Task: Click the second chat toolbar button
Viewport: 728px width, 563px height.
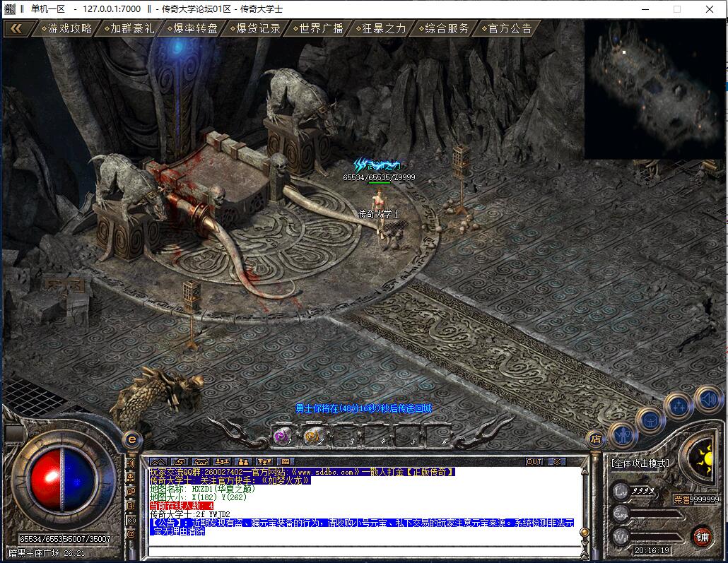Action: pos(180,462)
